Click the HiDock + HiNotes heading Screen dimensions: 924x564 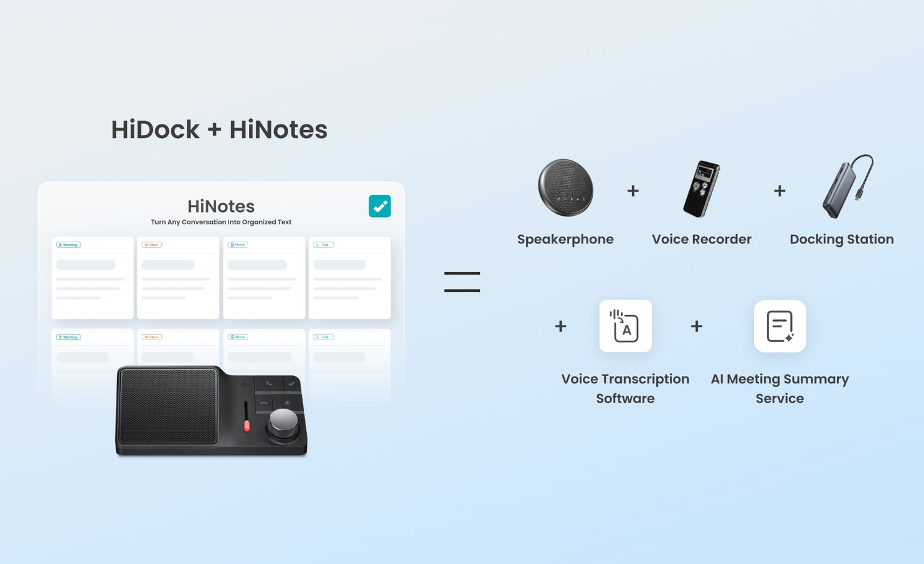click(x=219, y=129)
